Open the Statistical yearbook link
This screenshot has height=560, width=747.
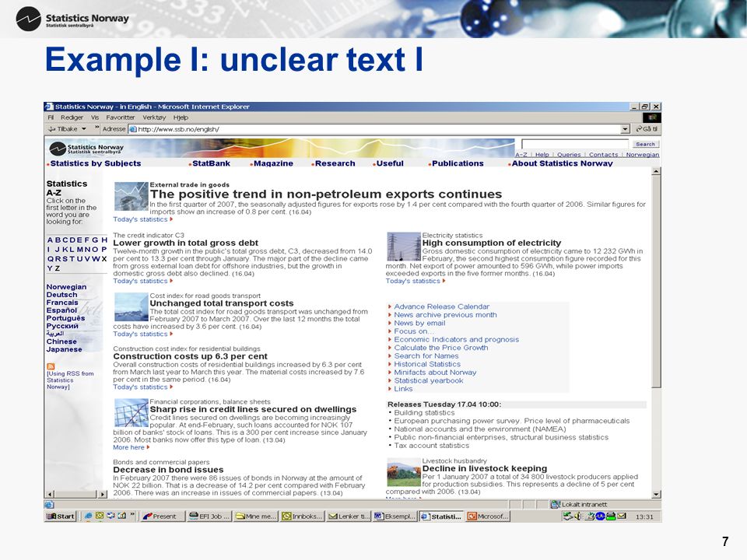point(428,380)
